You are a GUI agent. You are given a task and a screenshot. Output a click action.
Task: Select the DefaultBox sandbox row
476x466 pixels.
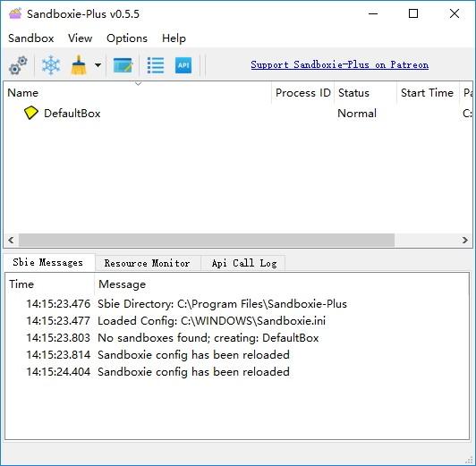click(x=237, y=114)
